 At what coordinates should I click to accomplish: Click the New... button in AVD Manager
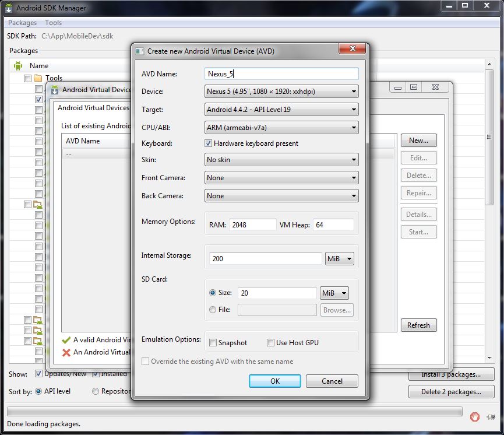coord(418,141)
